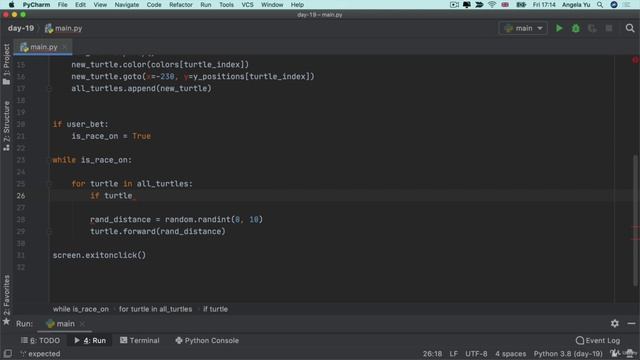The height and width of the screenshot is (360, 640).
Task: Click the red error indicator atop editor scrollbar
Action: 636,60
